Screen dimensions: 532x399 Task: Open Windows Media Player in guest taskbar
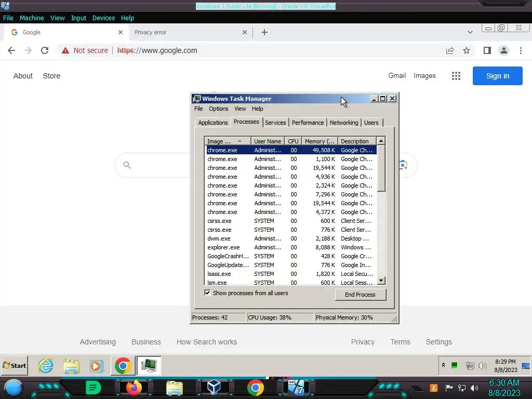point(96,366)
